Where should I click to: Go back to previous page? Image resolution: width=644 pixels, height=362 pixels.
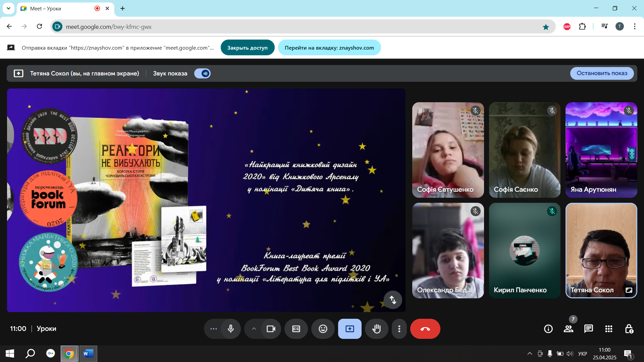click(9, 26)
